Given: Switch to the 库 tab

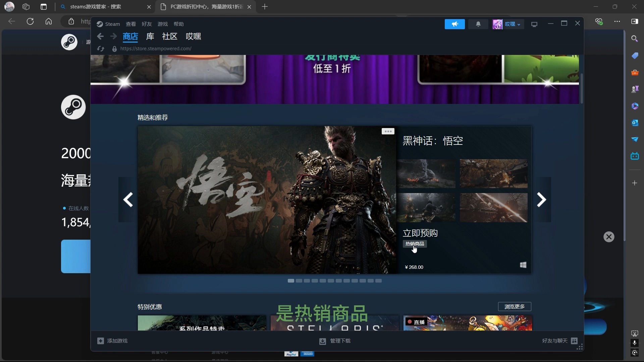Looking at the screenshot, I should pos(150,37).
